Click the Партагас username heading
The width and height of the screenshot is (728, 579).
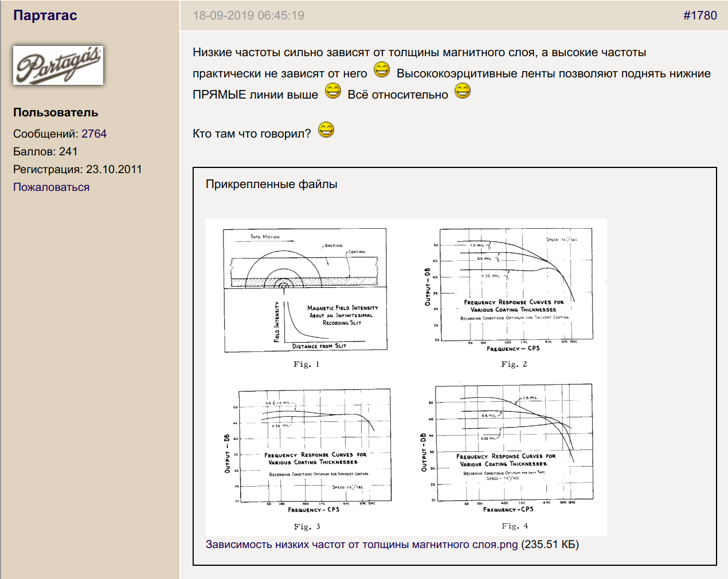(x=45, y=15)
